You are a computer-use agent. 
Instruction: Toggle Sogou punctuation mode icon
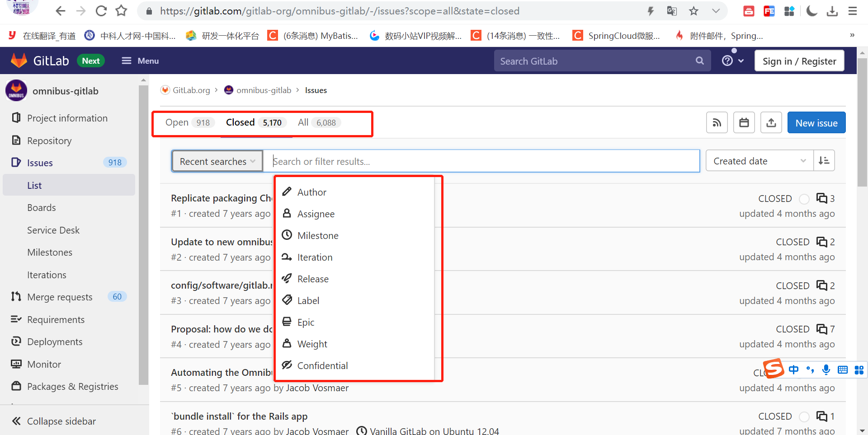(810, 370)
